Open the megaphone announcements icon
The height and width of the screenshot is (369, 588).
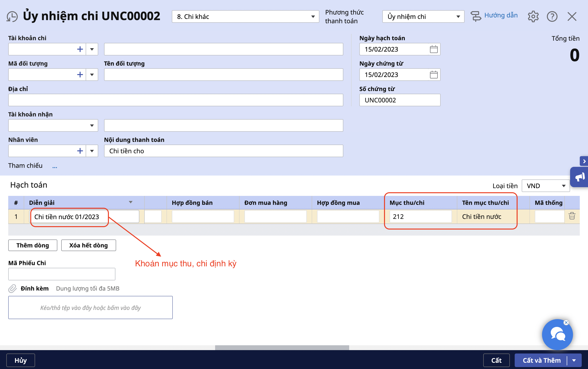click(x=580, y=177)
